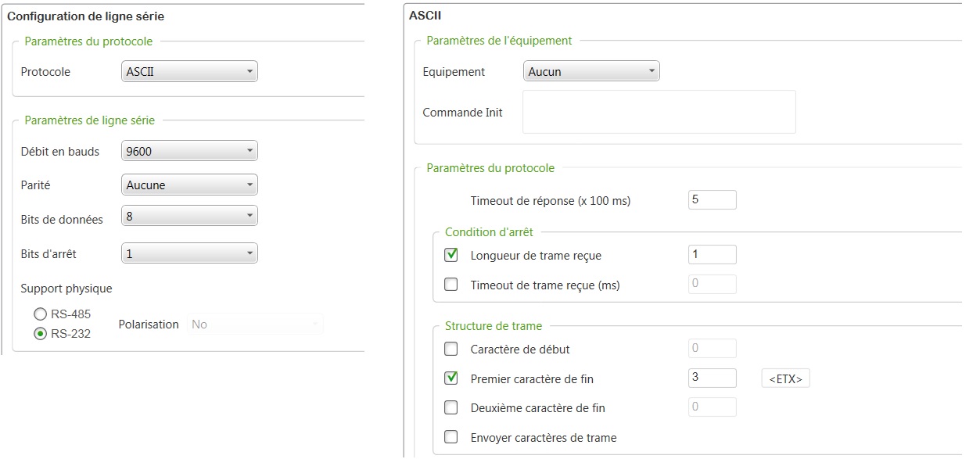Open the Equipement dropdown showing Aucun
Viewport: 980px width, 459px height.
point(591,72)
